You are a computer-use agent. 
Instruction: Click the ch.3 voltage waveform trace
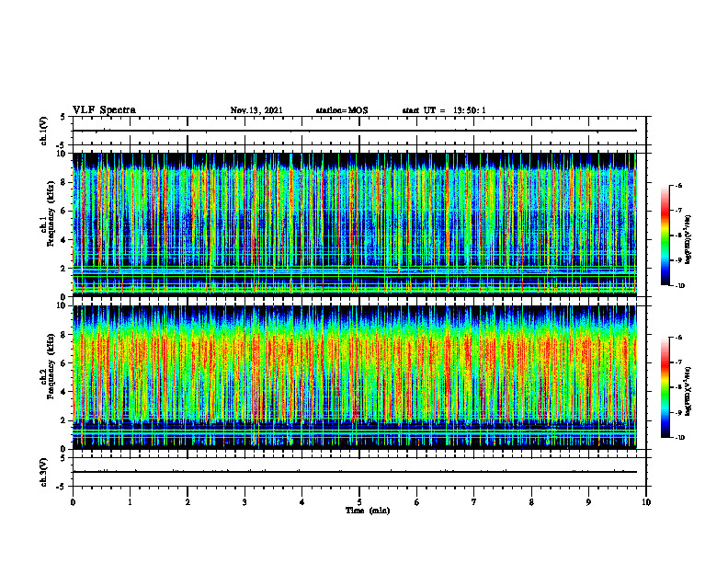355,472
